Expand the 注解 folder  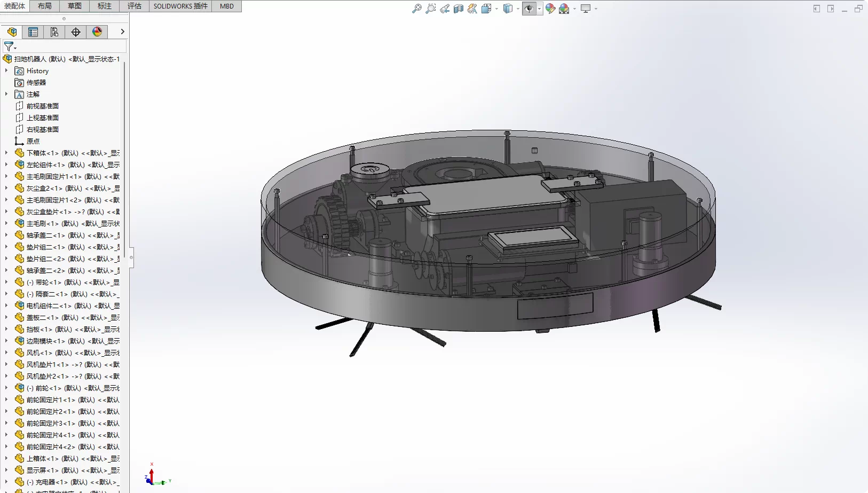6,94
